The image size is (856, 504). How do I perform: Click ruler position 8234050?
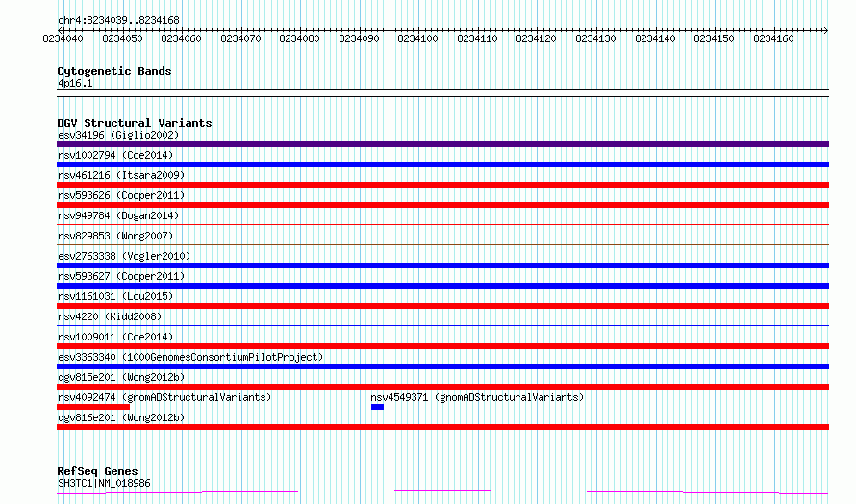point(122,38)
